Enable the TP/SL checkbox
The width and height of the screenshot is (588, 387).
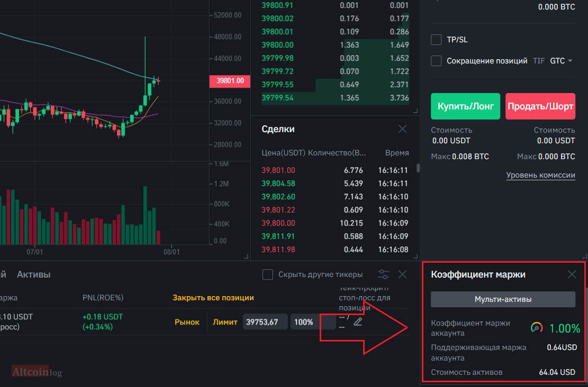coord(436,39)
